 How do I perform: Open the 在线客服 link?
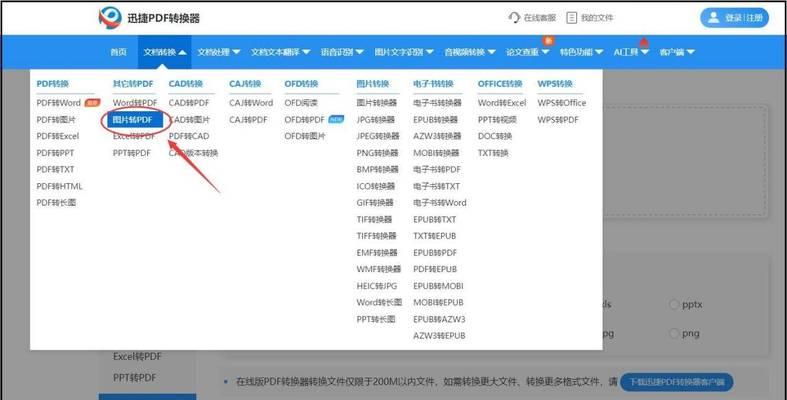[540, 18]
